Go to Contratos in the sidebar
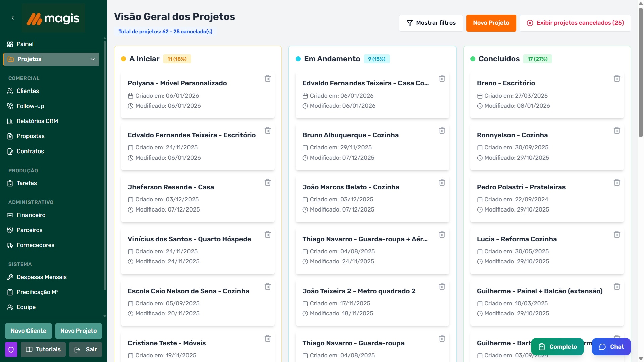644x362 pixels. (x=31, y=151)
